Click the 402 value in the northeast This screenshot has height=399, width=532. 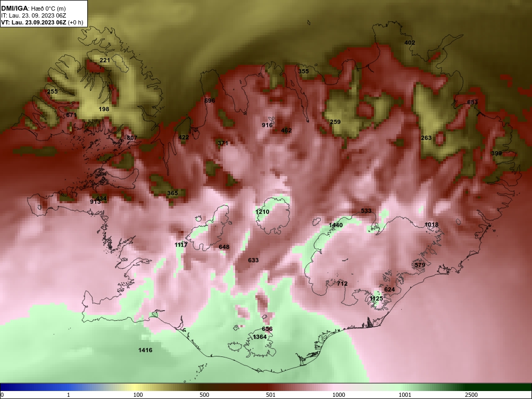(410, 43)
